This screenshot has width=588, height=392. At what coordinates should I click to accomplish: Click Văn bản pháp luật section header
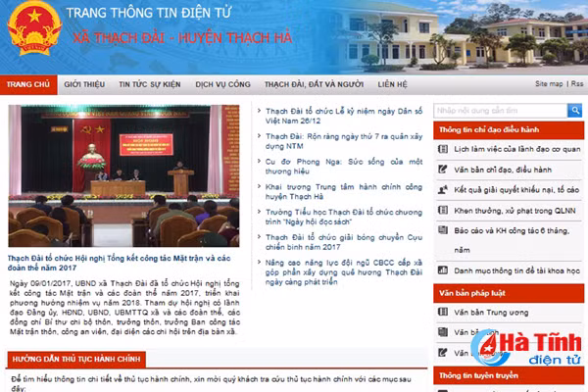click(509, 293)
